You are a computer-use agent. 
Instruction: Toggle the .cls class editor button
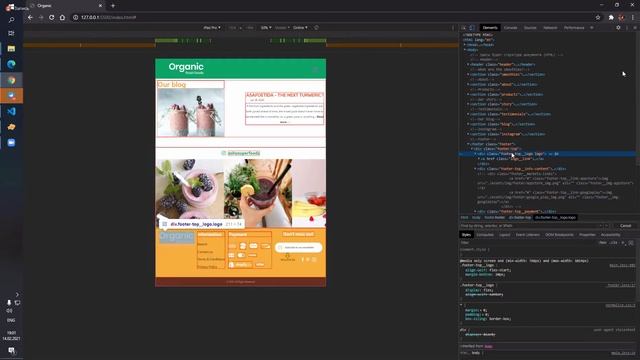(613, 242)
